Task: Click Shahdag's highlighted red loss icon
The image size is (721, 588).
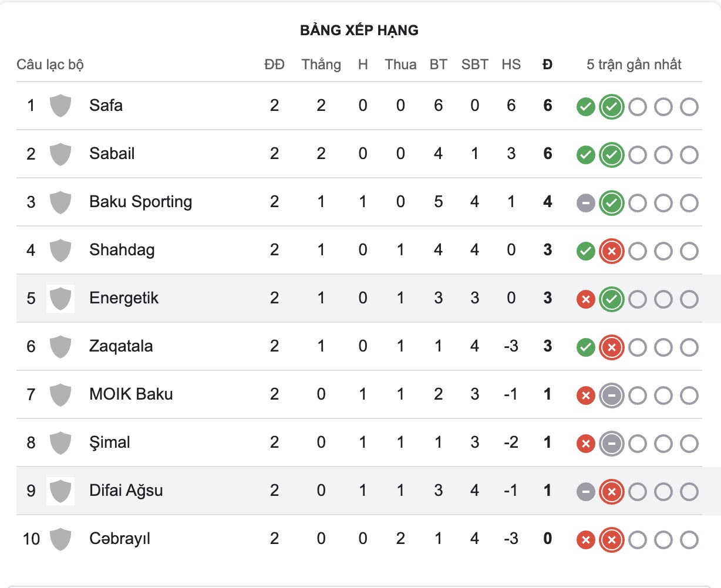Action: coord(611,251)
